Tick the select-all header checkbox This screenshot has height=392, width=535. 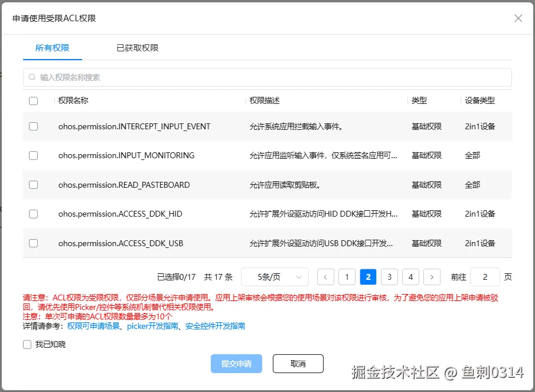(34, 100)
